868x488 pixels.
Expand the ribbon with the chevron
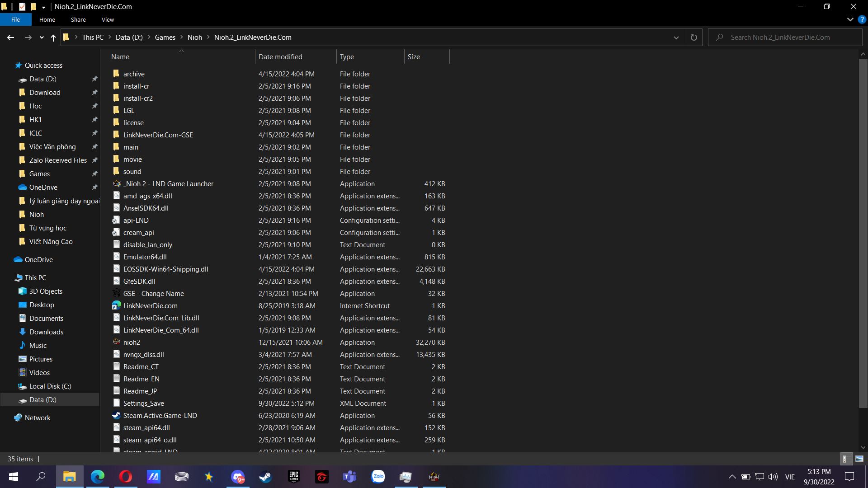(x=850, y=19)
